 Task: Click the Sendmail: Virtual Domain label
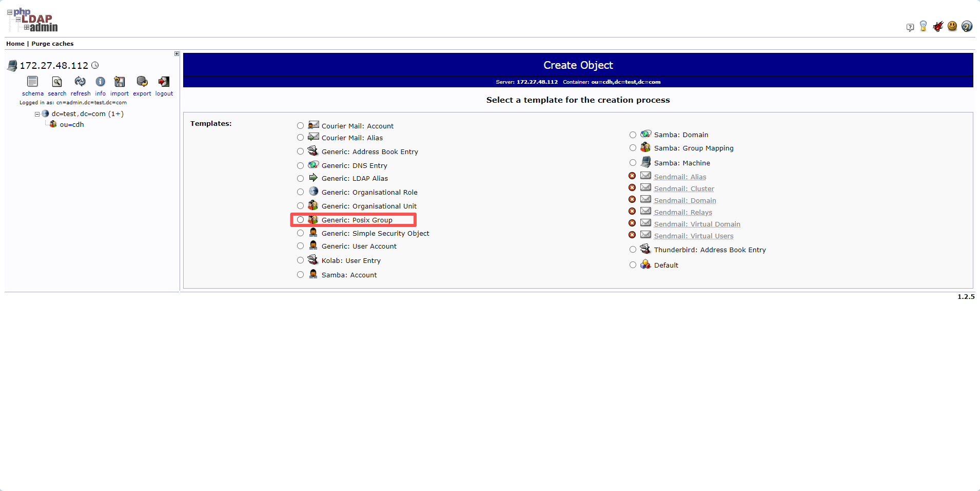click(697, 224)
